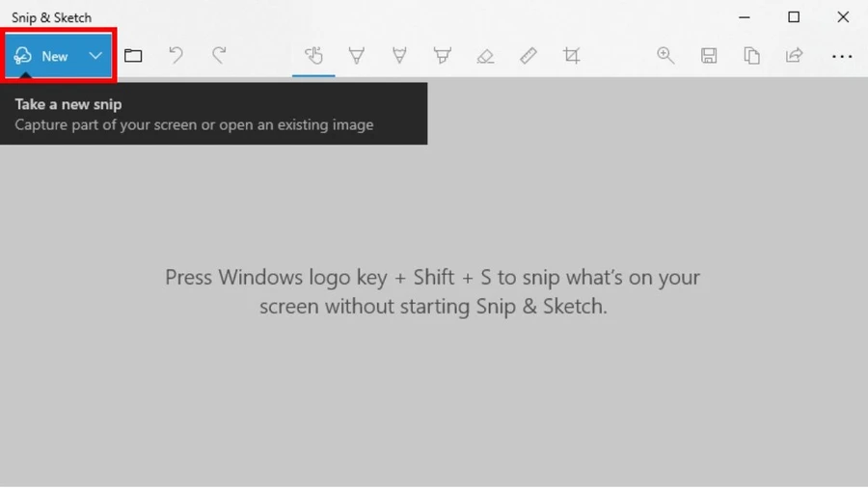Select the Eraser tool
Viewport: 868px width, 488px height.
485,55
